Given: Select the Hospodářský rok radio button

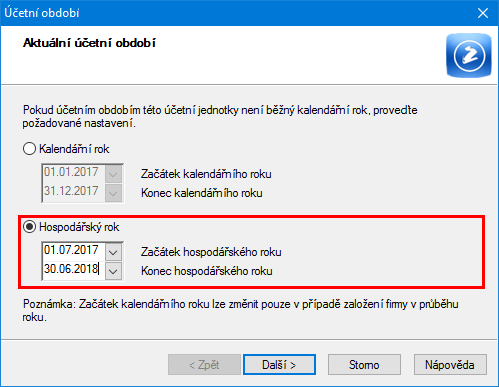Looking at the screenshot, I should point(29,227).
